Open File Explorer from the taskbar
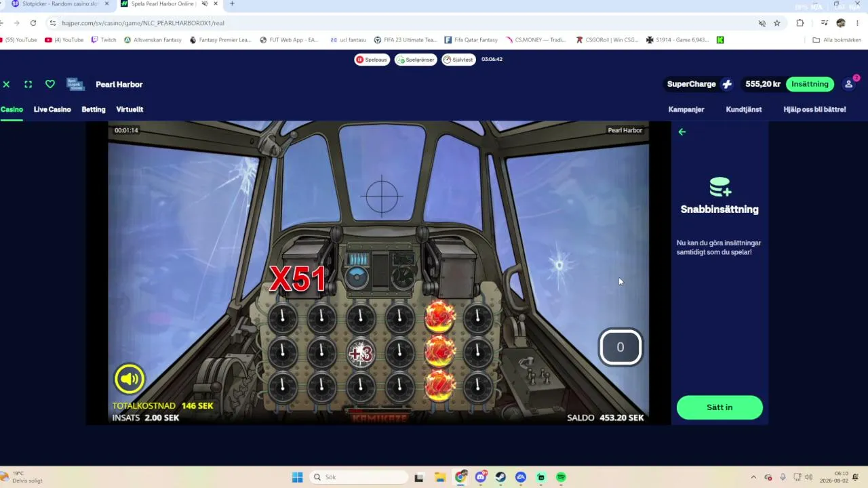 (439, 477)
